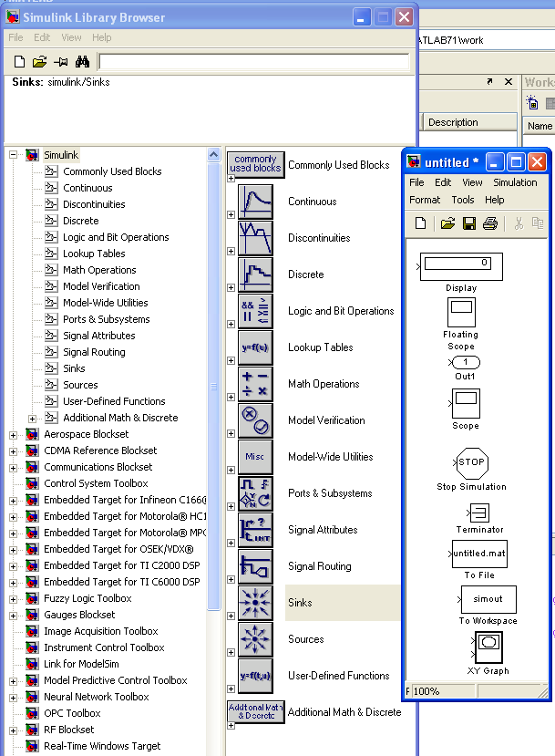This screenshot has width=555, height=756.
Task: Select the Discrete library block icon
Action: tap(255, 274)
